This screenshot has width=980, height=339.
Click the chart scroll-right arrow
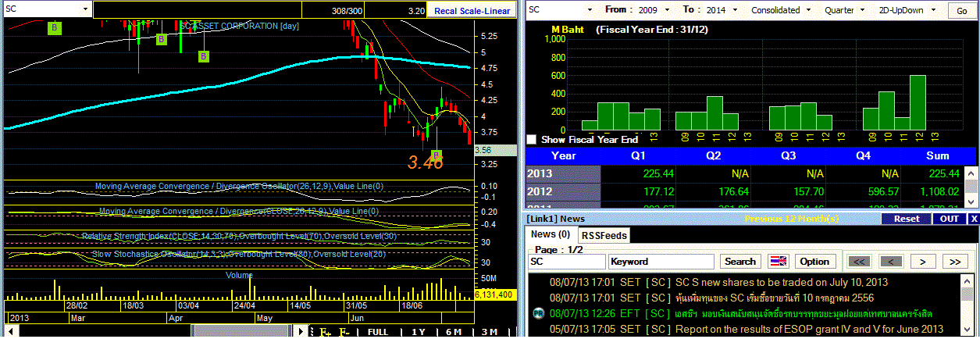tap(301, 331)
